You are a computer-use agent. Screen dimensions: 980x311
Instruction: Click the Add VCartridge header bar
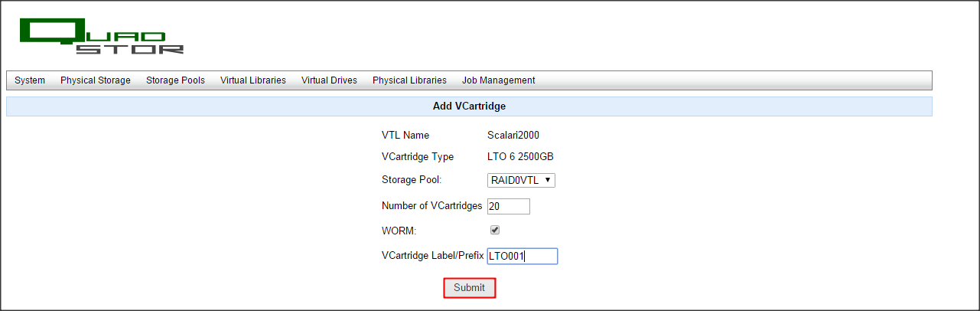[x=469, y=106]
